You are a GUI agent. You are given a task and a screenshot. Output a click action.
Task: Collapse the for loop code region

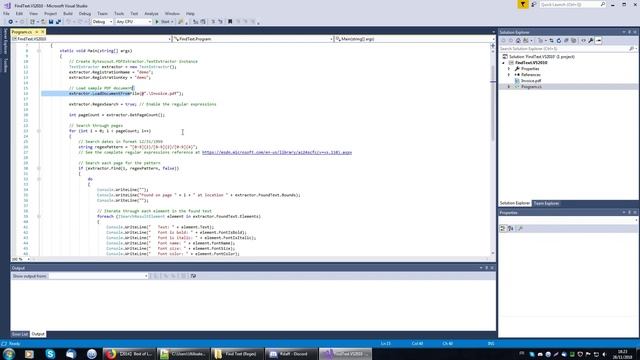coord(39,131)
